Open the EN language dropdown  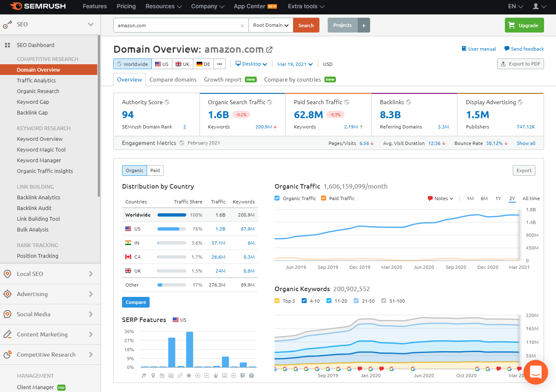516,6
